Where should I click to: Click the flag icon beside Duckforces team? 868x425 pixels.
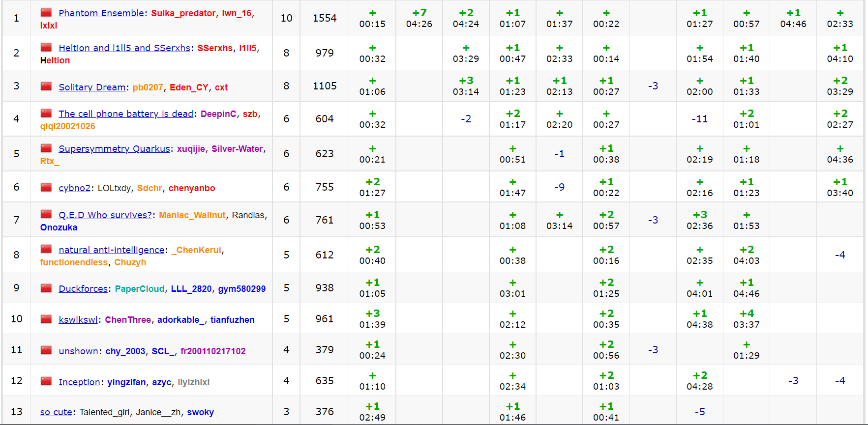click(x=46, y=288)
